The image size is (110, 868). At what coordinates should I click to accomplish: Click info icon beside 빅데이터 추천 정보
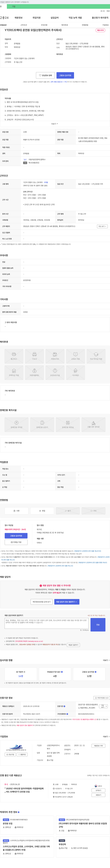pos(18,812)
